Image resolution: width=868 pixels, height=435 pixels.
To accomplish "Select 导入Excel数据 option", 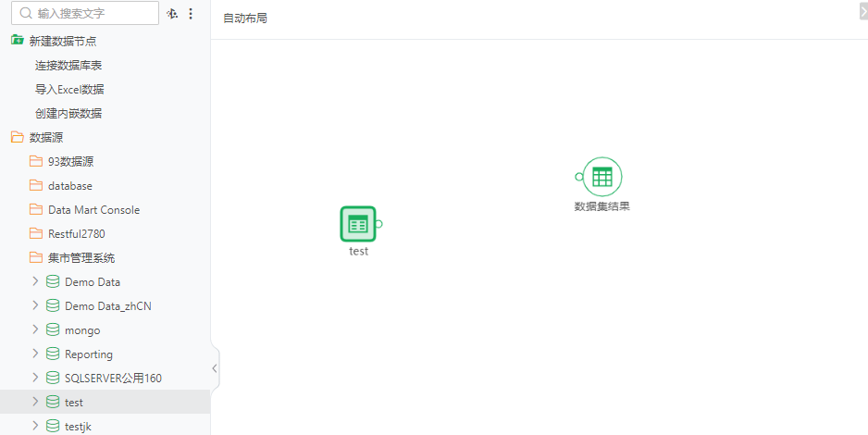I will pos(69,90).
